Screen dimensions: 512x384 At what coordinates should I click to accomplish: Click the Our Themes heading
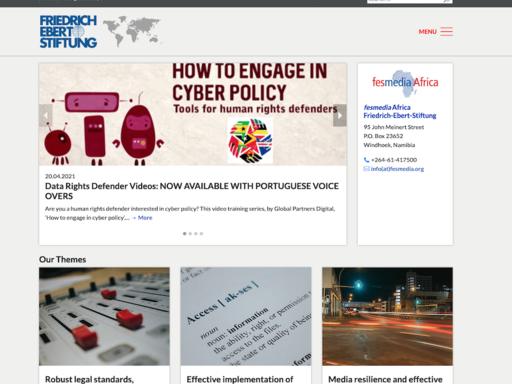tap(63, 259)
